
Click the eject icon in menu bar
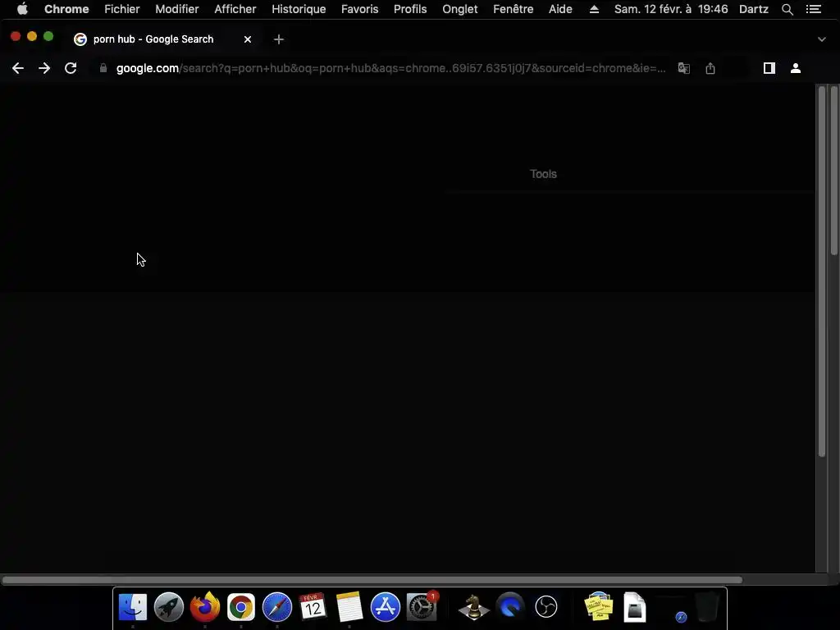pyautogui.click(x=594, y=9)
